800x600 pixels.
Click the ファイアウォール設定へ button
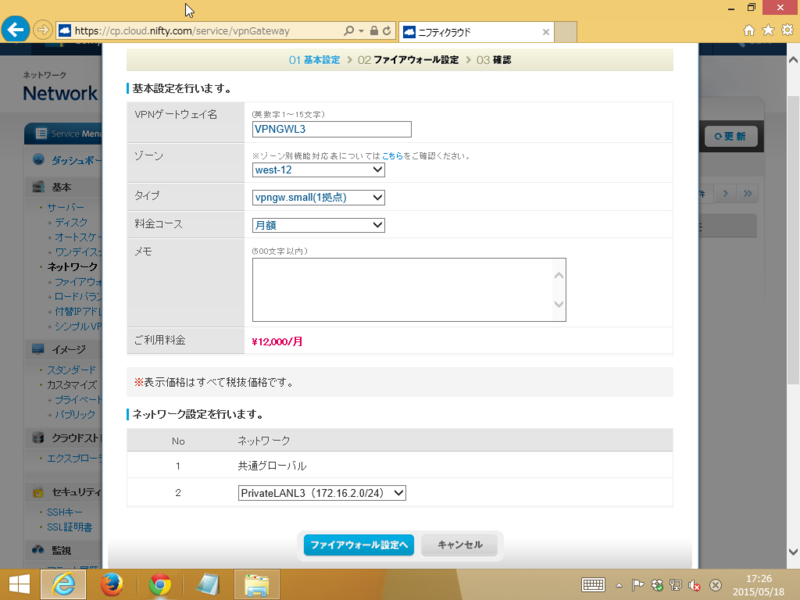point(359,545)
